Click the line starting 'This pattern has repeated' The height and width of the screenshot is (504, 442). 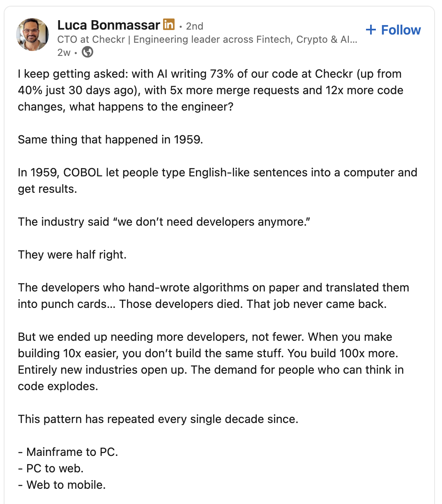coord(158,419)
